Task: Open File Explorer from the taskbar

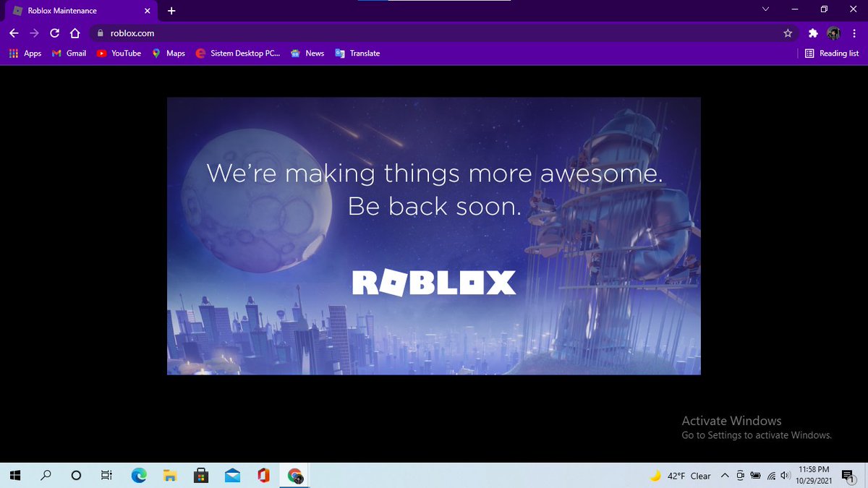Action: (170, 476)
